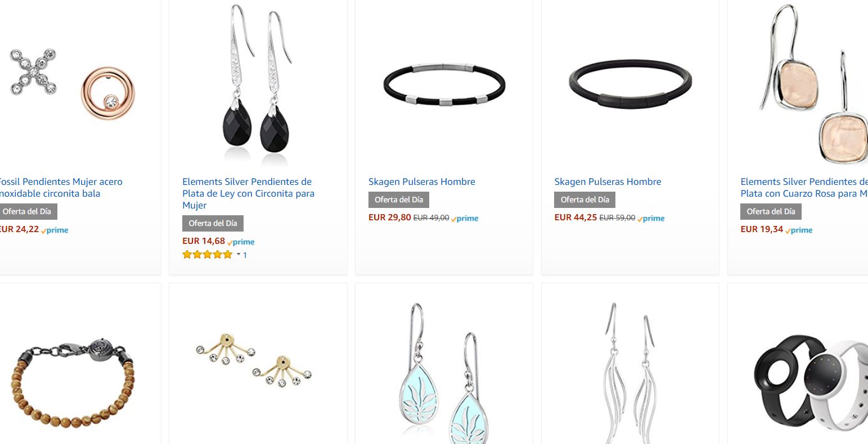The width and height of the screenshot is (868, 444).
Task: Open black teardrop Elements Silver earrings image
Action: pyautogui.click(x=258, y=84)
